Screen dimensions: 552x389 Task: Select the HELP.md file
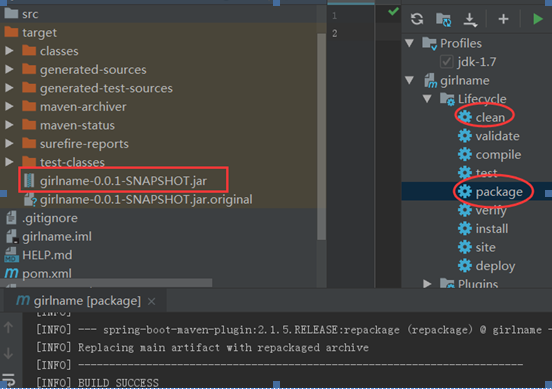[x=47, y=255]
